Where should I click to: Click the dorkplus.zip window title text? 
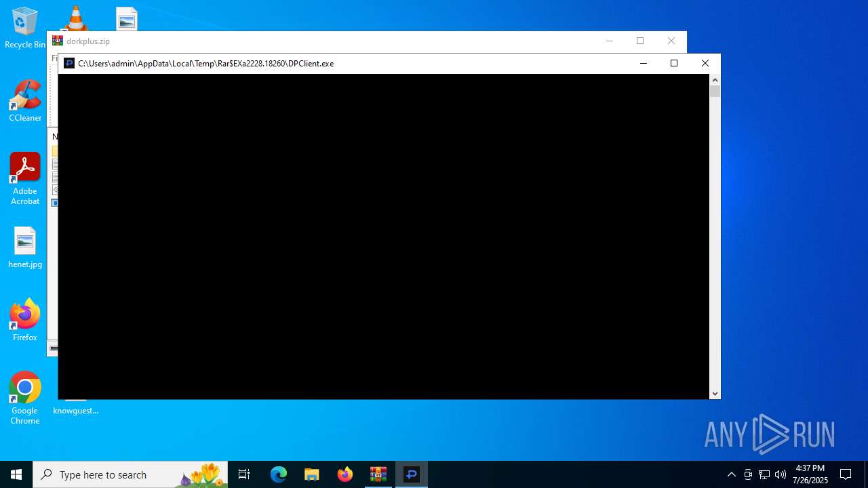[x=88, y=41]
